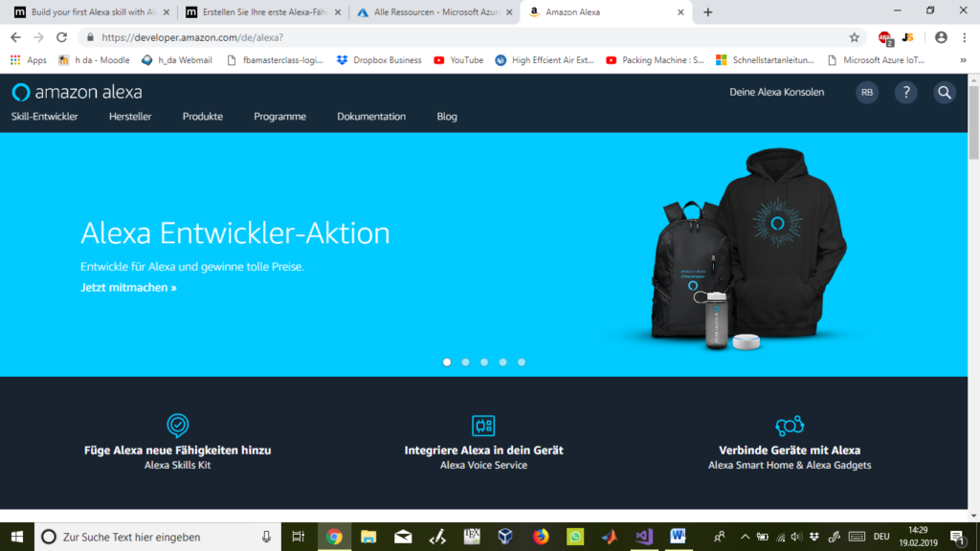Open the VirtualBox taskbar icon
Screen dimensions: 980x551
point(505,537)
